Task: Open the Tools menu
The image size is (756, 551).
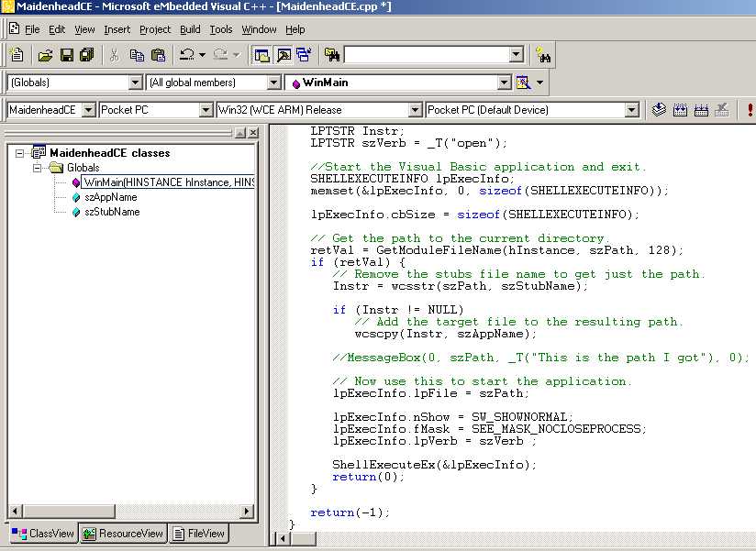Action: pyautogui.click(x=221, y=29)
